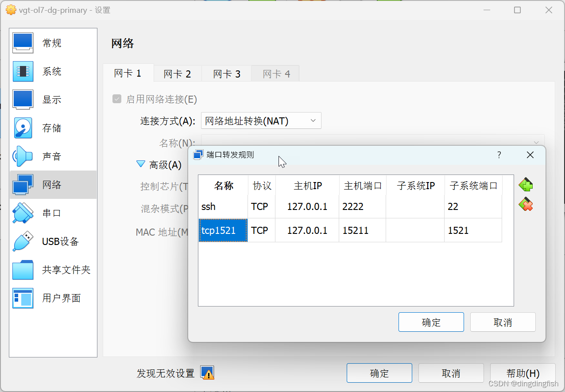Select the tcp1521 rule name cell
This screenshot has height=392, width=565.
223,230
